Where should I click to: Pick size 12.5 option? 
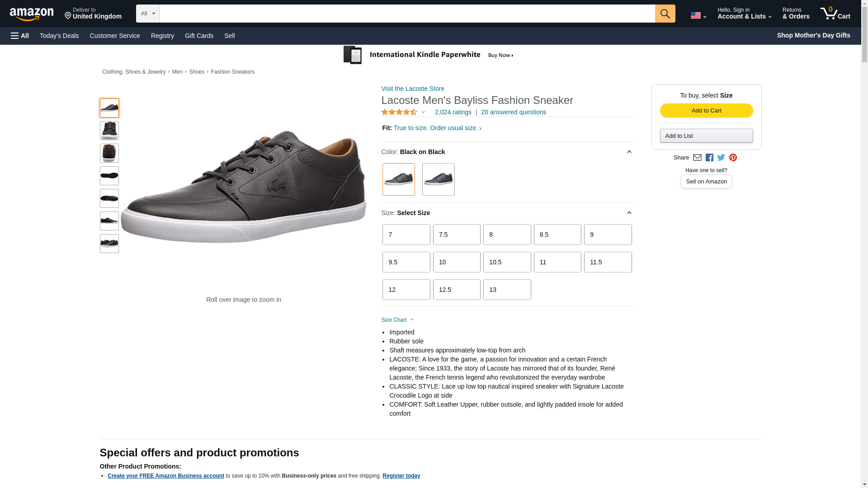point(456,290)
